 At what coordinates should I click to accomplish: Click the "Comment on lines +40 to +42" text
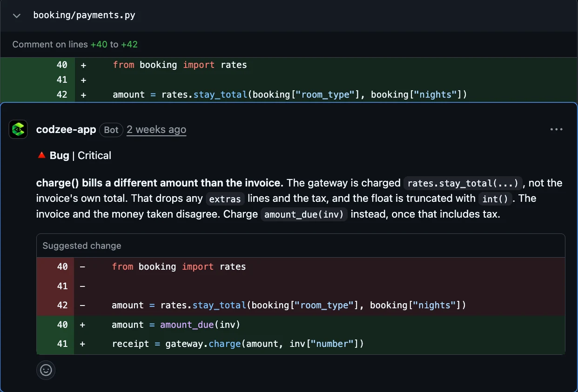tap(75, 45)
